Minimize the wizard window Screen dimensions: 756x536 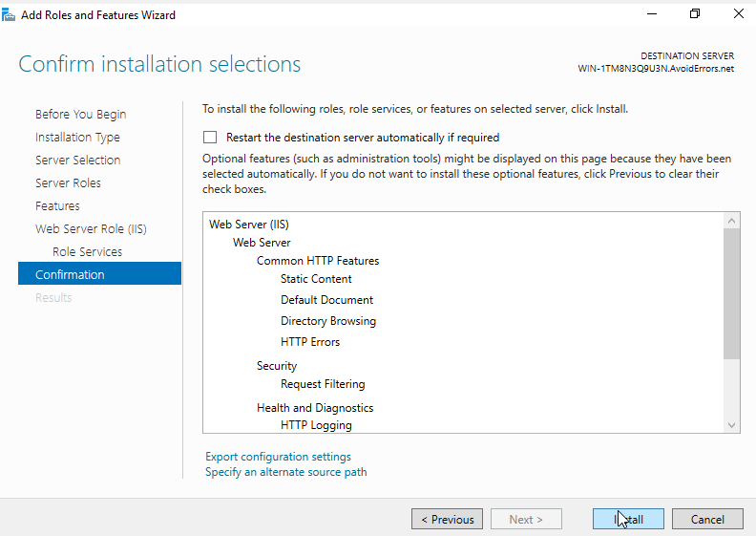click(x=652, y=14)
